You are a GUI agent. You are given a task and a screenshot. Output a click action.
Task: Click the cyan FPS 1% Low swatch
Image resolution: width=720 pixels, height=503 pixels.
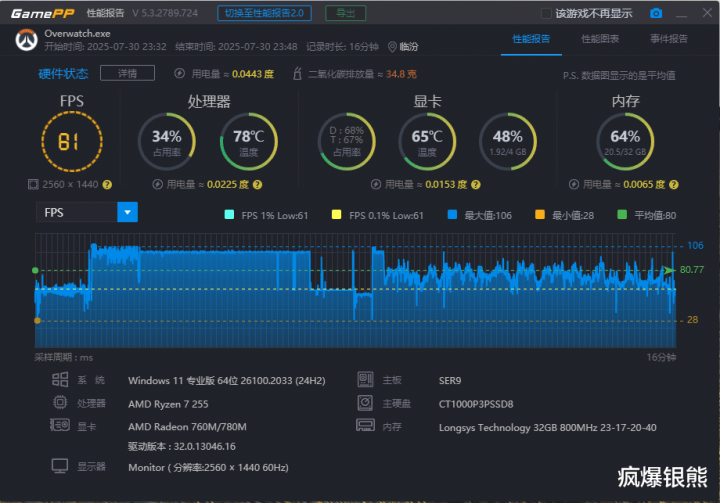(x=229, y=215)
